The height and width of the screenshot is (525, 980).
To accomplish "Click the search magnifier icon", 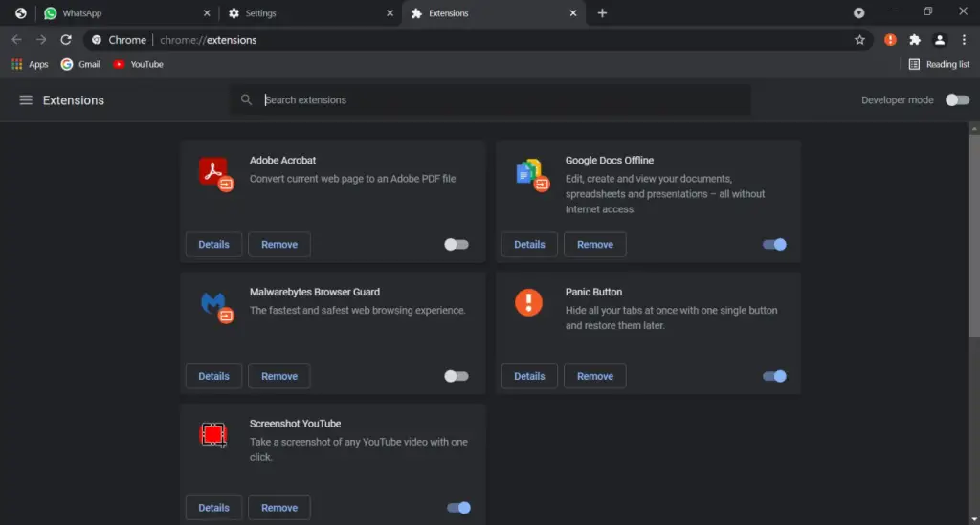I will coord(246,99).
